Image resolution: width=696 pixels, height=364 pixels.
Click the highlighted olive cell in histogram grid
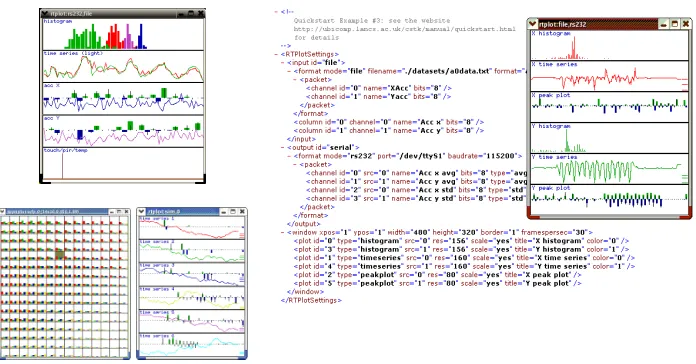pos(59,254)
